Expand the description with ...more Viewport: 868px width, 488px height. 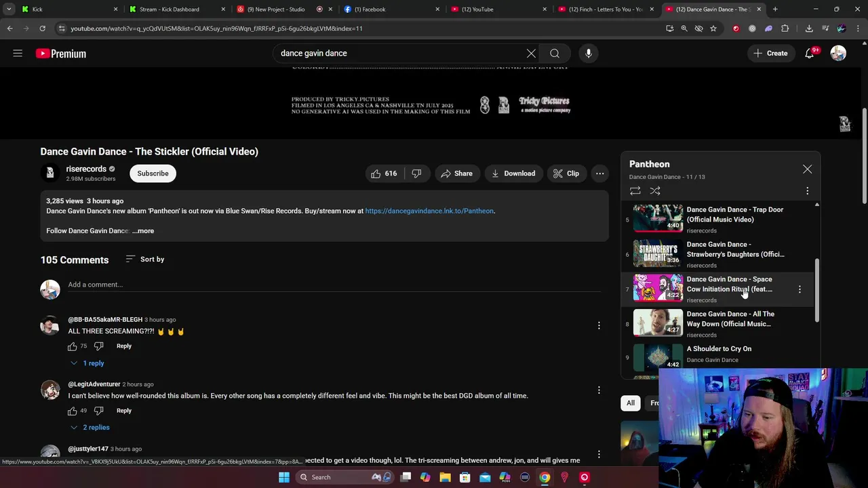coord(143,231)
